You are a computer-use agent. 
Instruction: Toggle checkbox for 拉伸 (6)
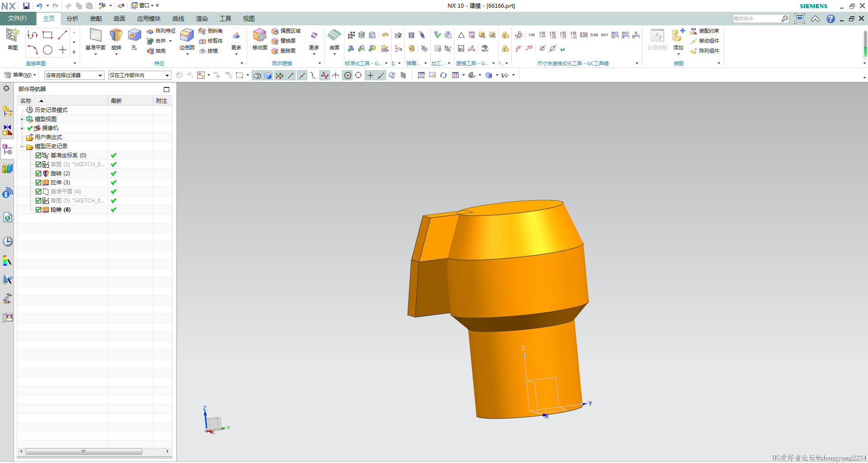click(x=38, y=210)
